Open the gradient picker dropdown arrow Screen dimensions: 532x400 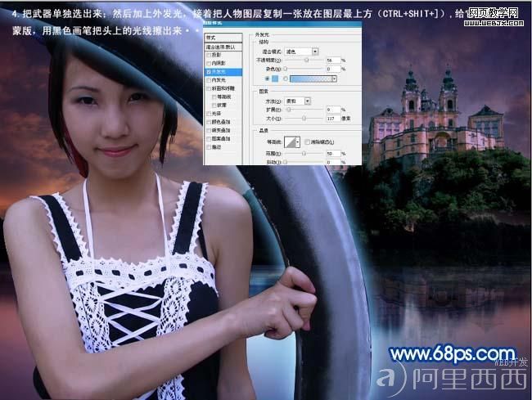[334, 79]
